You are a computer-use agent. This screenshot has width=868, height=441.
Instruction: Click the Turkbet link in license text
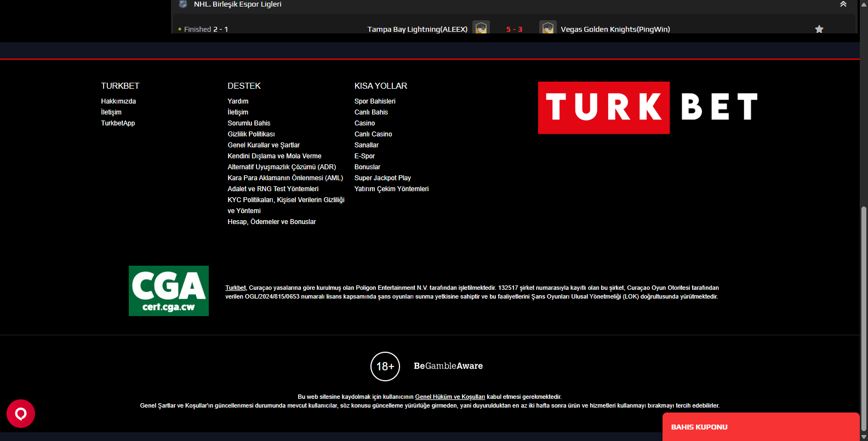point(236,288)
